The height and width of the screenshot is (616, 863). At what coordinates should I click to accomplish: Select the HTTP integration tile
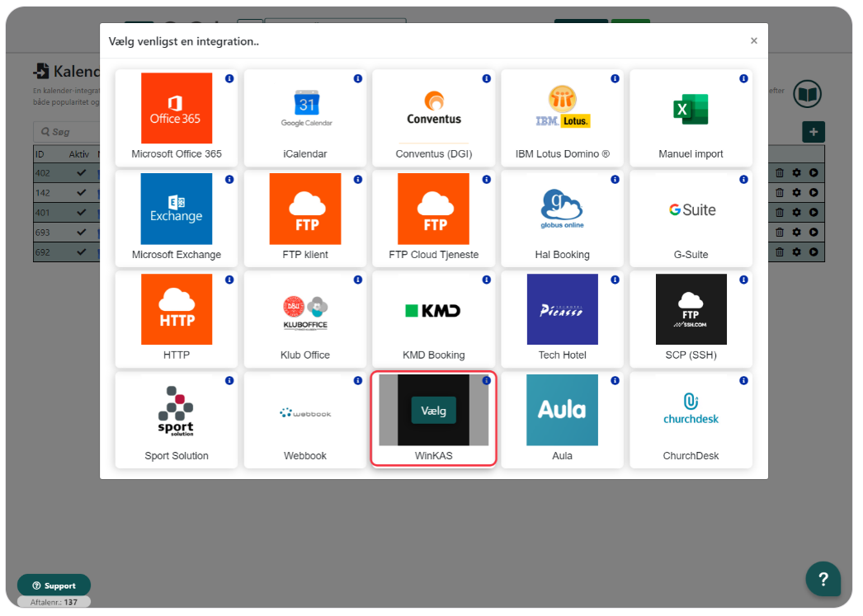(x=176, y=319)
